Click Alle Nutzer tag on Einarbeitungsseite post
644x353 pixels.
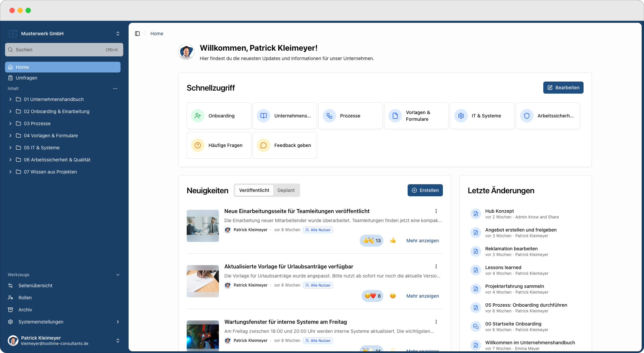[x=318, y=230]
